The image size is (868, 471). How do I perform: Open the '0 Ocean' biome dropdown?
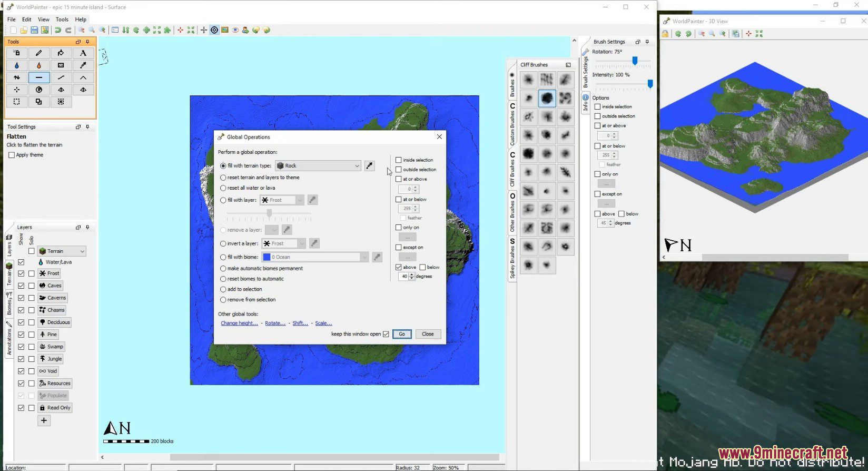pyautogui.click(x=315, y=257)
